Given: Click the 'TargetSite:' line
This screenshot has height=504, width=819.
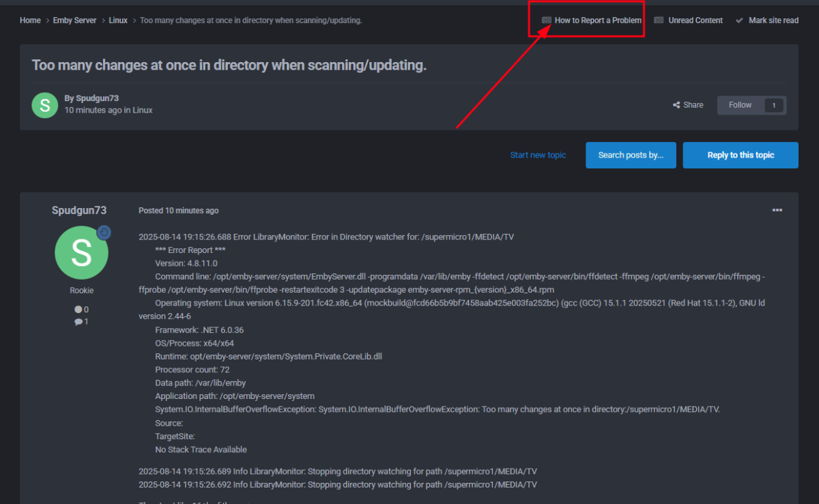Looking at the screenshot, I should click(x=175, y=436).
